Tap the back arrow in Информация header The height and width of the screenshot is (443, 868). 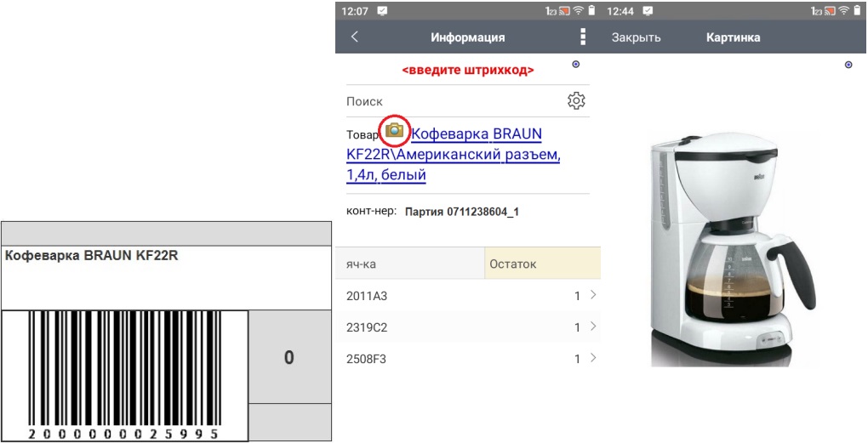point(355,37)
